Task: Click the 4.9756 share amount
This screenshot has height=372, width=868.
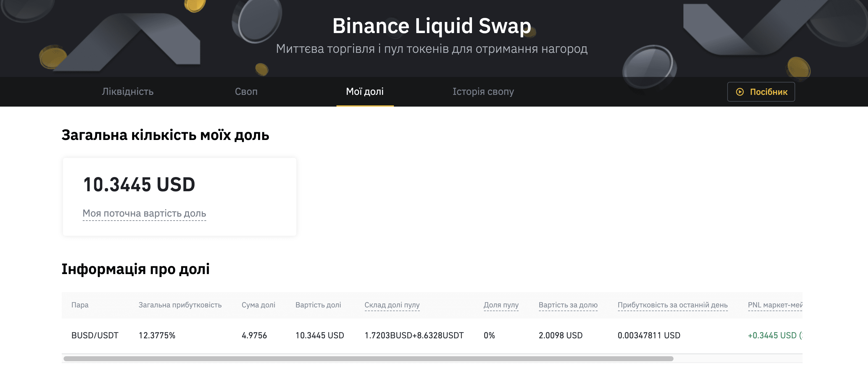Action: (x=254, y=335)
